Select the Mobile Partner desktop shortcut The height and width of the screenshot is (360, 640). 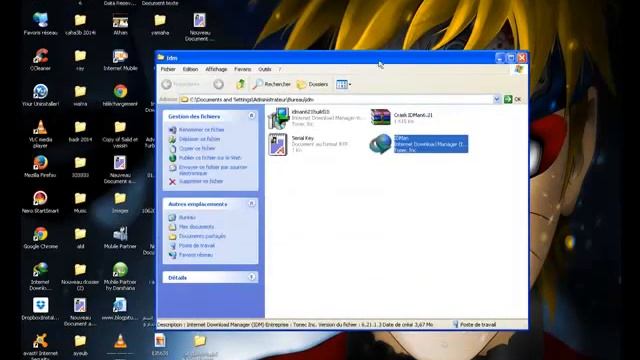[120, 237]
